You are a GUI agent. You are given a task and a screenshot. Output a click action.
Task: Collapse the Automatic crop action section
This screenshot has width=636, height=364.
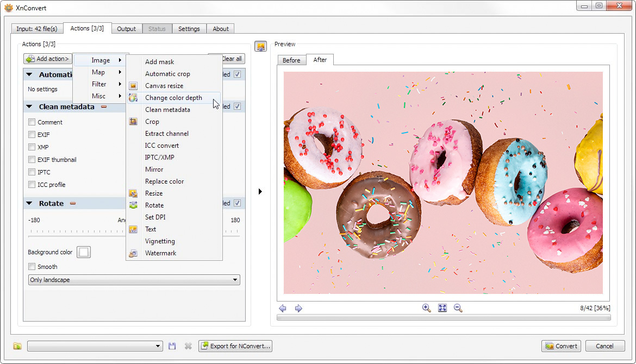pos(29,74)
